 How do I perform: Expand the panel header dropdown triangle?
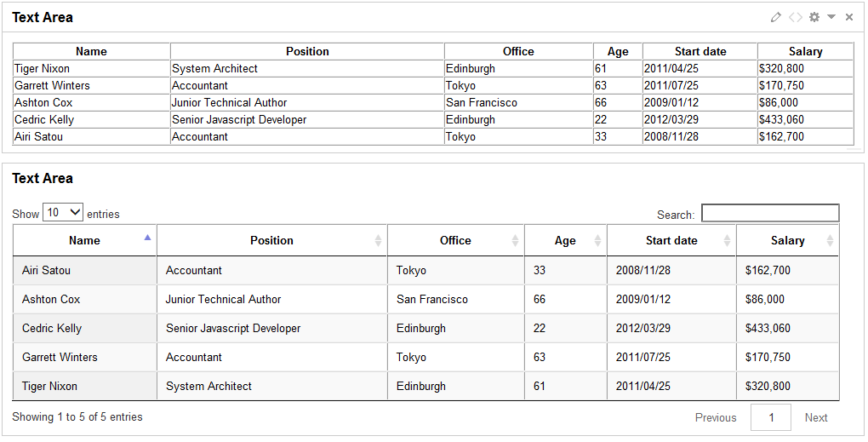tap(831, 17)
